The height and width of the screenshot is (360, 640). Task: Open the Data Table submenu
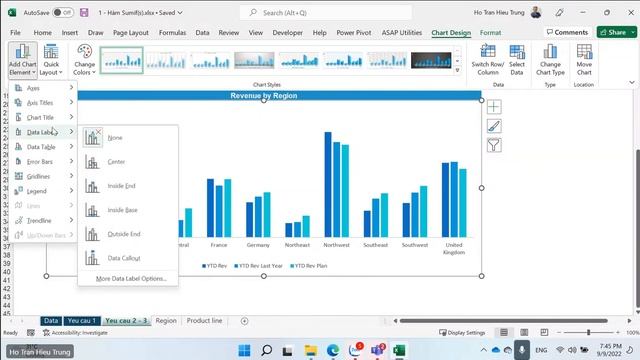(44, 147)
